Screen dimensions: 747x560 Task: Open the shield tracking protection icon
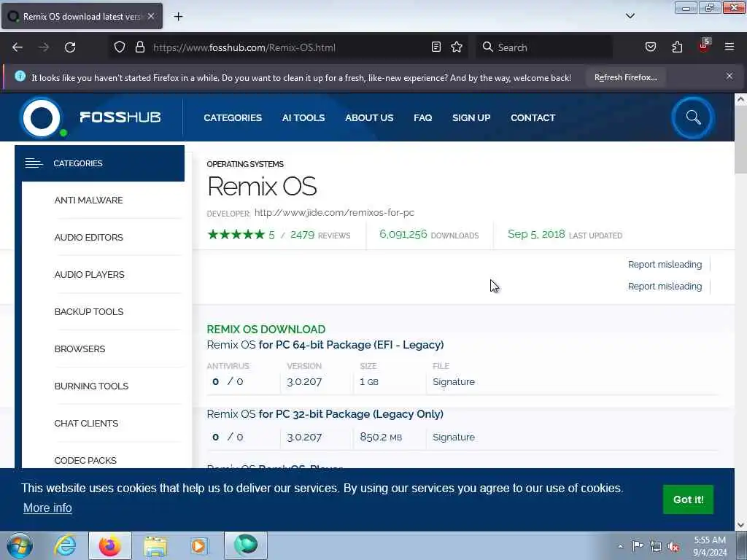tap(120, 47)
